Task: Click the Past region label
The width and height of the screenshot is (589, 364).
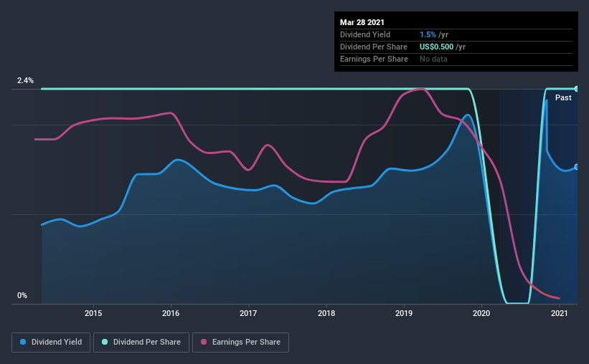Action: pos(563,97)
